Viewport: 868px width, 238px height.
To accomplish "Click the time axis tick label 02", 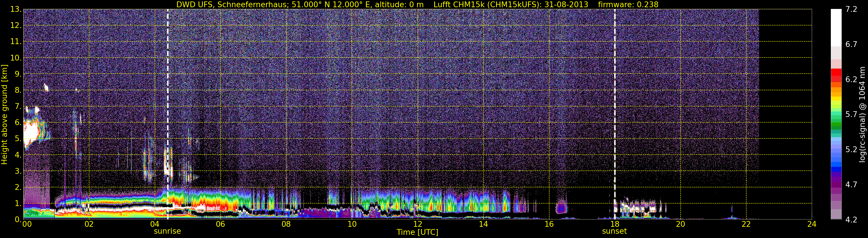I will (x=89, y=224).
